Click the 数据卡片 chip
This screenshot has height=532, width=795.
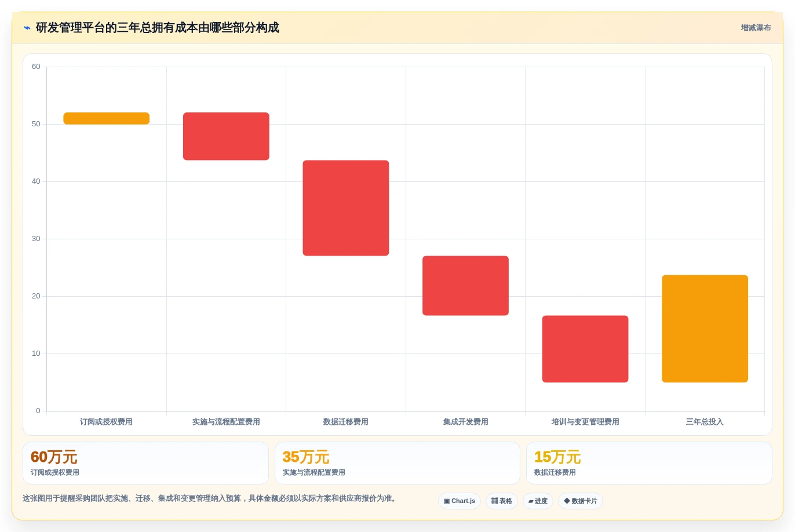click(x=581, y=501)
